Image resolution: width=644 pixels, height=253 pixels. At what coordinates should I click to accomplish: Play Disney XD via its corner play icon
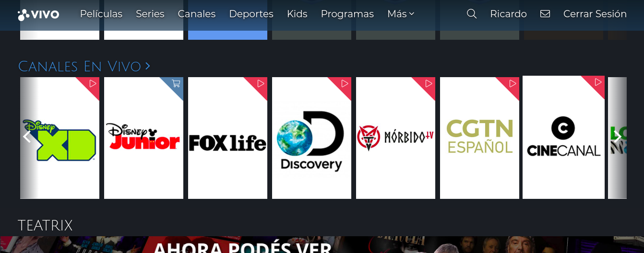pyautogui.click(x=93, y=83)
